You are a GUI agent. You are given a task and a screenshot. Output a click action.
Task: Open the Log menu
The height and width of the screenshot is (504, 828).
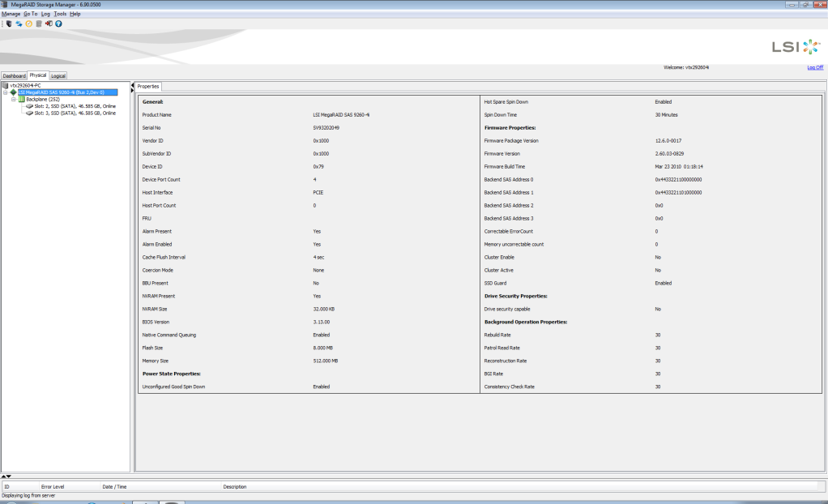click(x=46, y=15)
